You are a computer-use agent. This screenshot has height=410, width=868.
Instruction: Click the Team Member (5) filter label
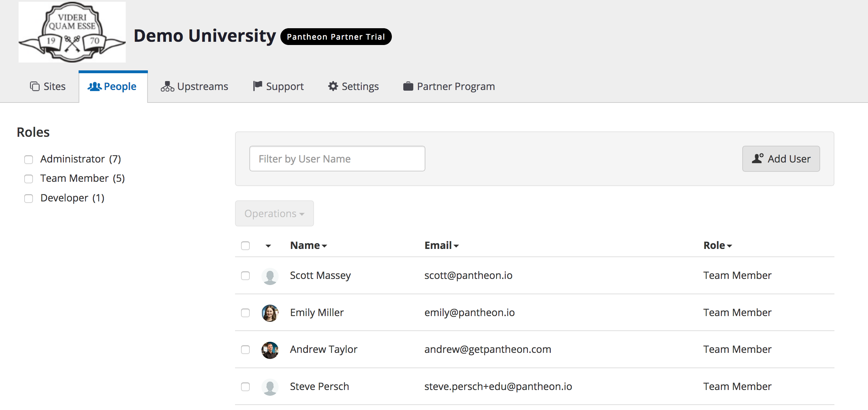(83, 178)
